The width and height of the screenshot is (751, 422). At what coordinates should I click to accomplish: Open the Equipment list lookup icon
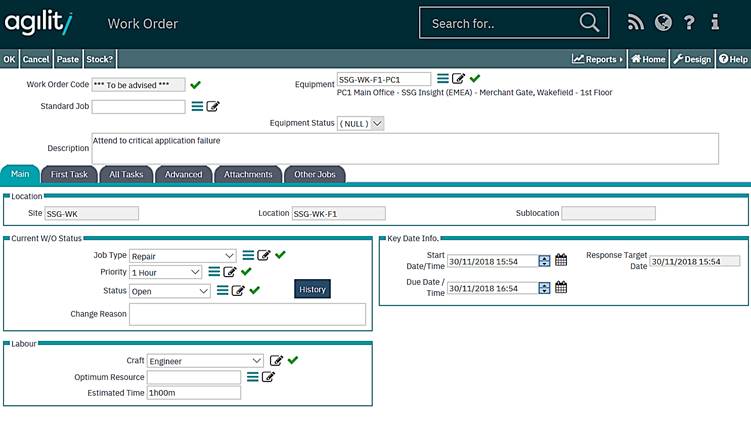tap(443, 79)
